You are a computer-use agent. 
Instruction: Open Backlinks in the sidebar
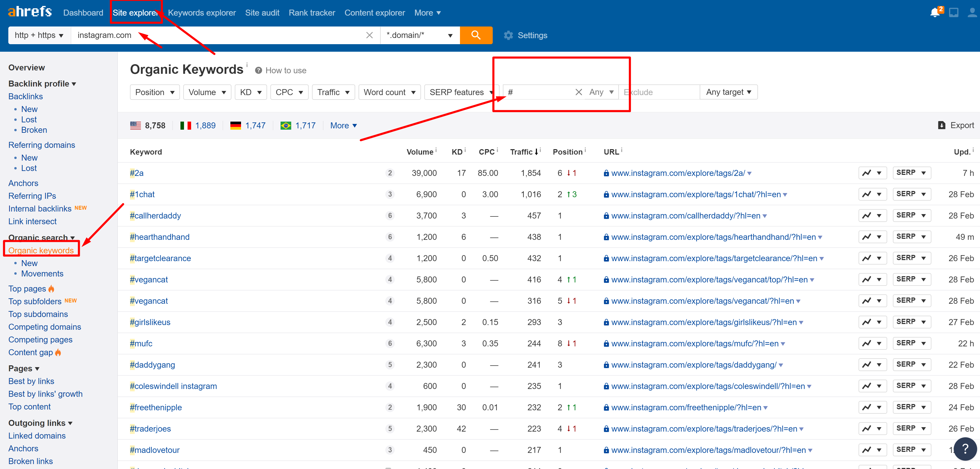[x=25, y=96]
